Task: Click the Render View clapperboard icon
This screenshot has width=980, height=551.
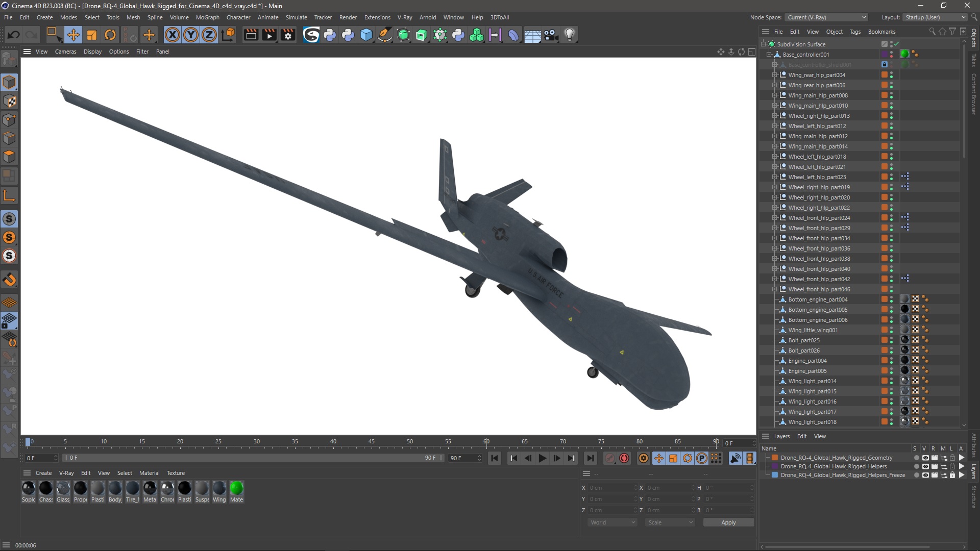Action: coord(251,35)
